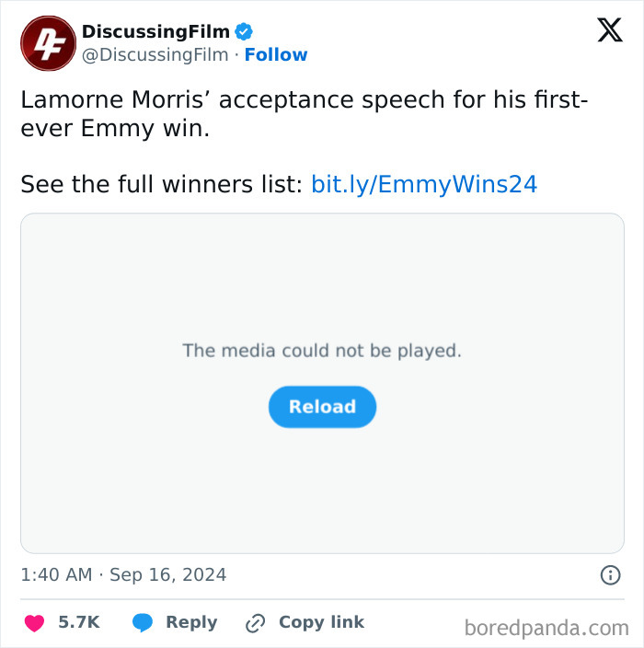644x648 pixels.
Task: Click the 5.7K likes count
Action: pyautogui.click(x=78, y=623)
